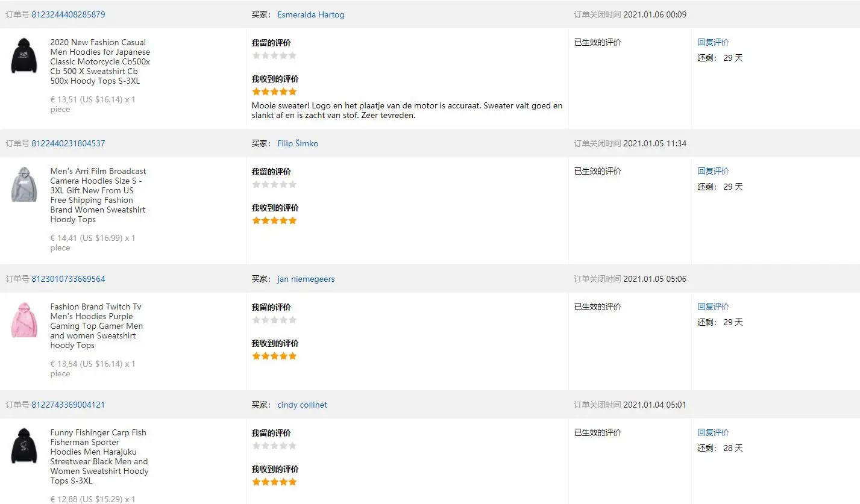The height and width of the screenshot is (504, 860).
Task: View buyer Filip Šimko's profile
Action: click(x=298, y=143)
